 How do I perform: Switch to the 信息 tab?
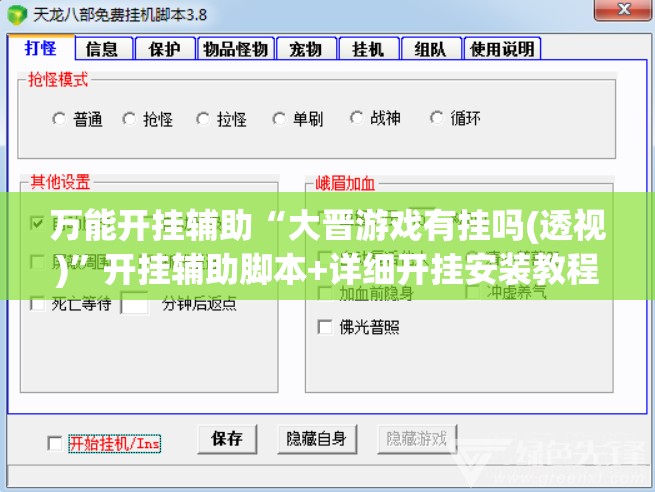104,49
